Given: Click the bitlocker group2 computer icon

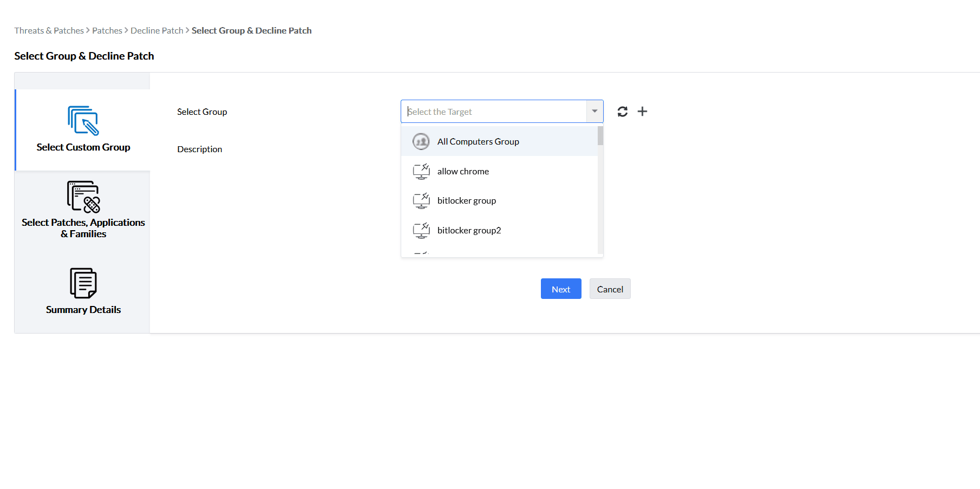Looking at the screenshot, I should pos(421,230).
